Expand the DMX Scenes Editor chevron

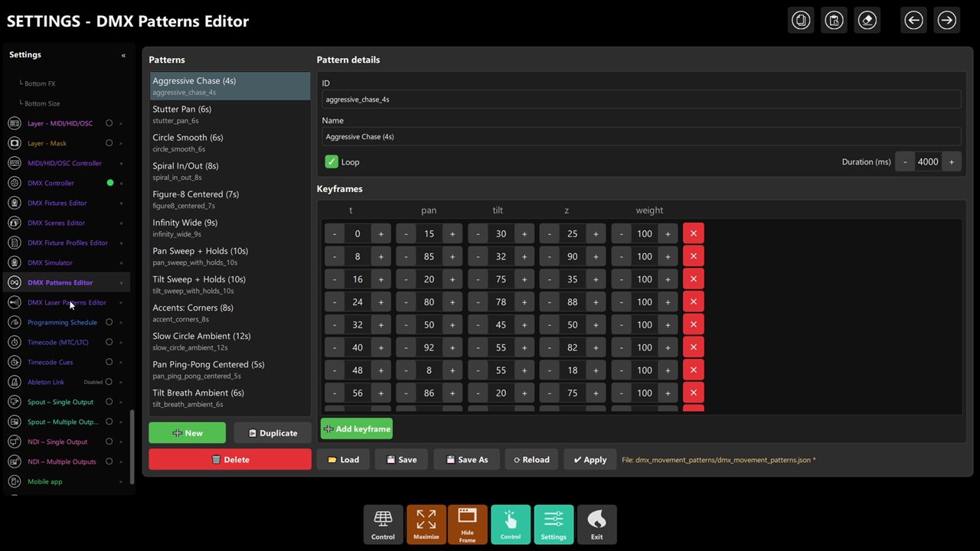tap(121, 223)
